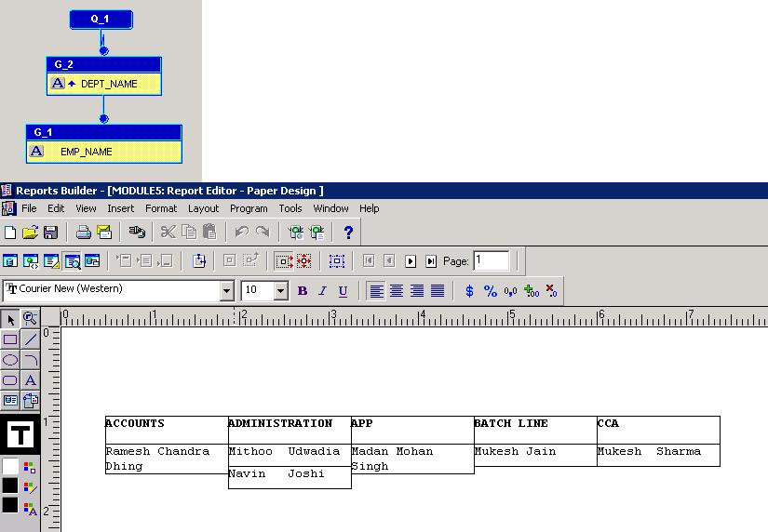Toggle Bold formatting
The width and height of the screenshot is (768, 532).
point(303,291)
